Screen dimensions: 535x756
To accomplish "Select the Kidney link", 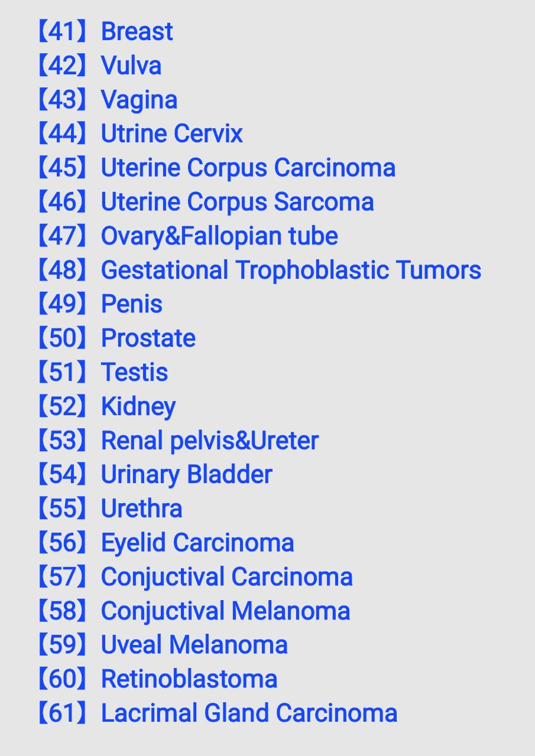I will [x=138, y=406].
